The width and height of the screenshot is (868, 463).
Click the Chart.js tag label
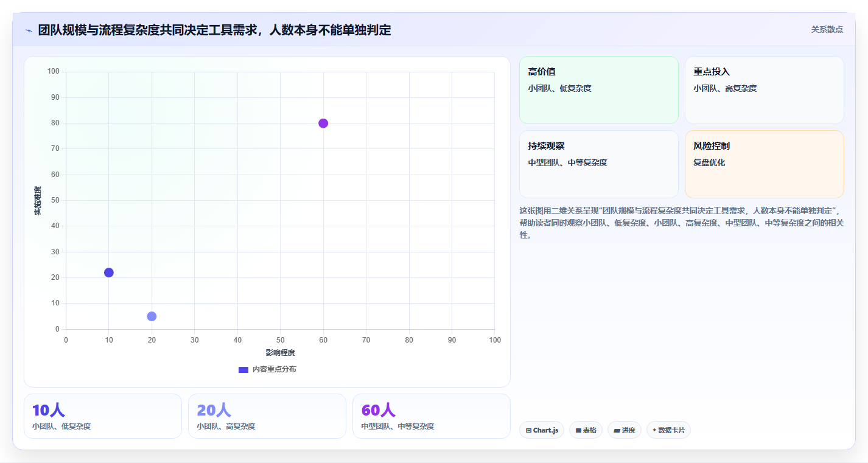click(545, 430)
